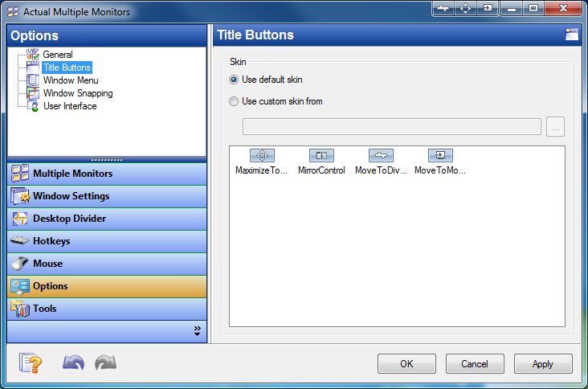
Task: Select the MirrorControl skin icon
Action: point(321,155)
